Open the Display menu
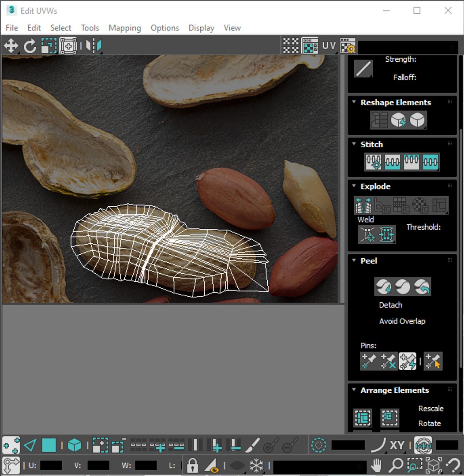Viewport: 464px width, 476px height. tap(202, 28)
